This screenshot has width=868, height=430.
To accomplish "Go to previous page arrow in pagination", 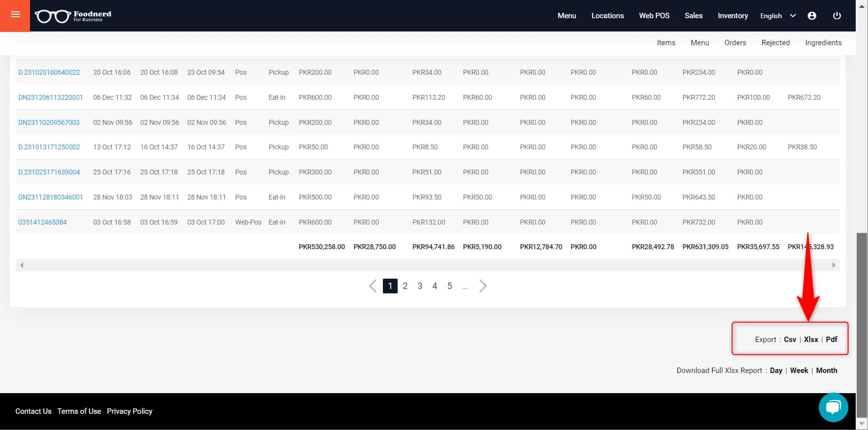I will (373, 286).
